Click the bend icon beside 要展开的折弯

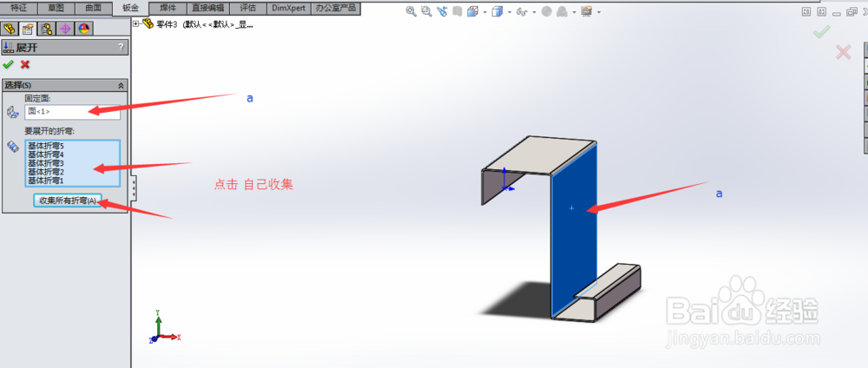[12, 147]
